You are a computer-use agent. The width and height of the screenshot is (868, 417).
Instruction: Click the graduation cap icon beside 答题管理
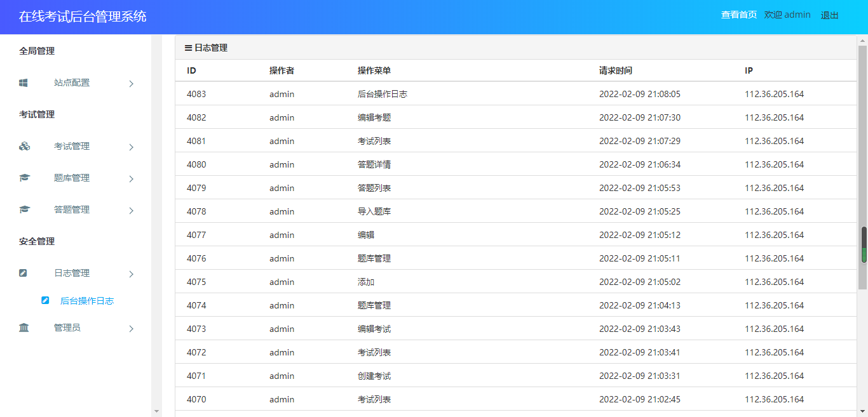coord(24,209)
